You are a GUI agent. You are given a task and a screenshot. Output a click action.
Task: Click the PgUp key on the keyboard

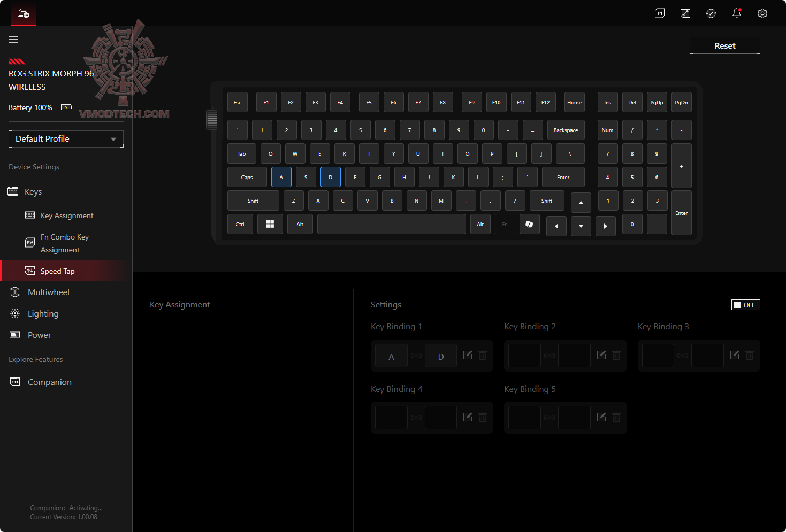click(657, 102)
